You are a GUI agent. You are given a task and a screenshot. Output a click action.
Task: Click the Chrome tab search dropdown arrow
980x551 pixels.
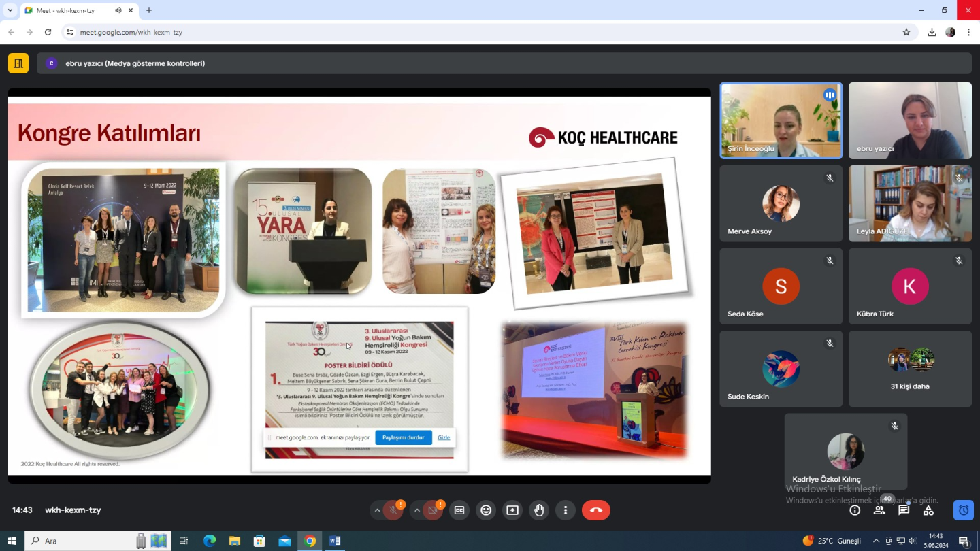tap(10, 10)
